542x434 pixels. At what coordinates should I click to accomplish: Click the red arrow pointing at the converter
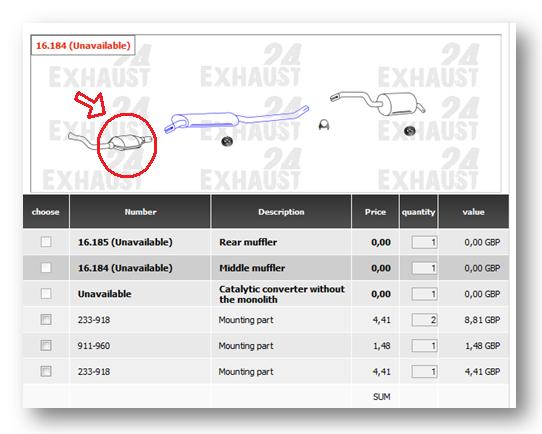(90, 105)
